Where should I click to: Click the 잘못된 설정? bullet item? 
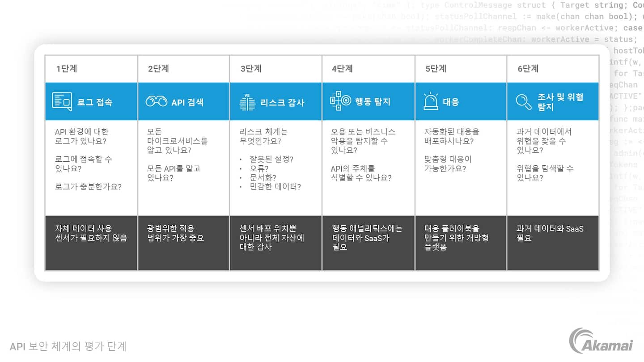click(x=271, y=159)
